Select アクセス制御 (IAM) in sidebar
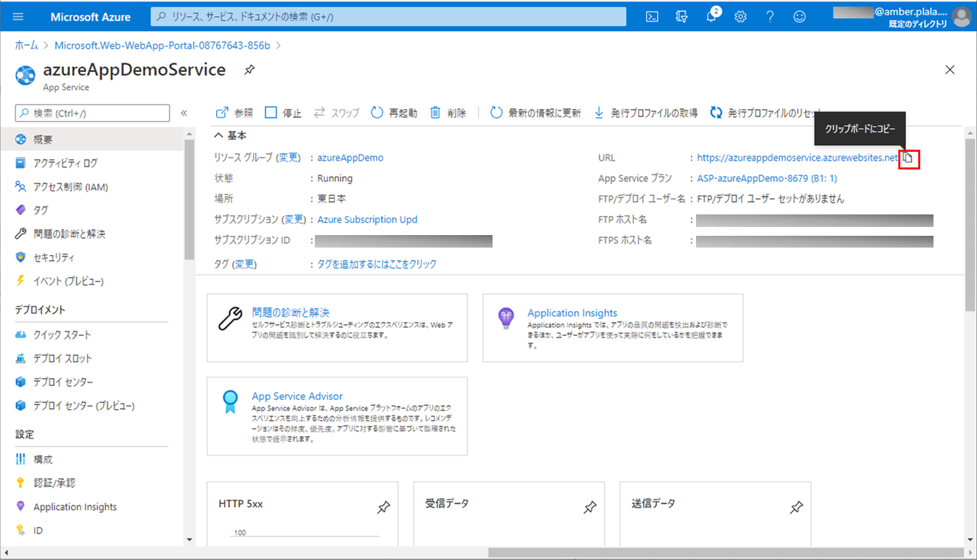977x560 pixels. click(x=71, y=187)
